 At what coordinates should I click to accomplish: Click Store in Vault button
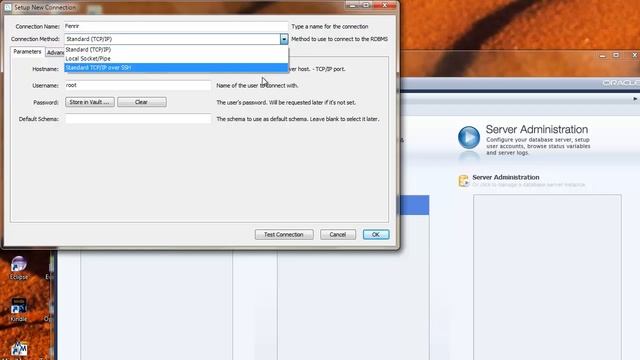[90, 102]
